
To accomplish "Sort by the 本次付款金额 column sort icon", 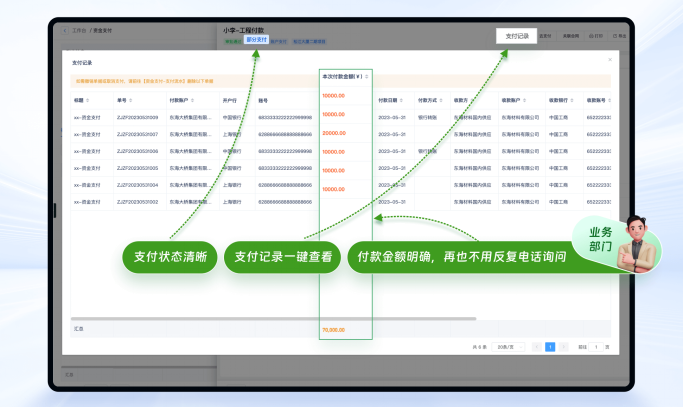I will tap(366, 76).
